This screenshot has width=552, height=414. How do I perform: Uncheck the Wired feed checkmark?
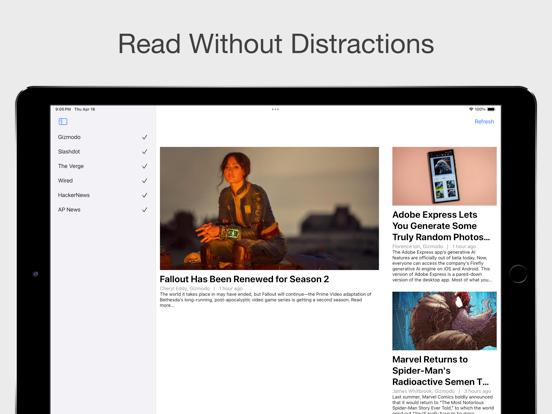point(144,181)
